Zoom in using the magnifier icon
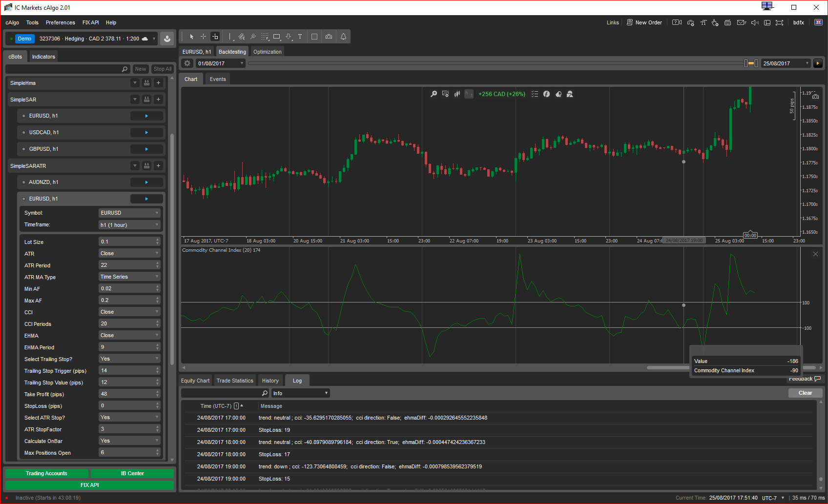 point(434,94)
